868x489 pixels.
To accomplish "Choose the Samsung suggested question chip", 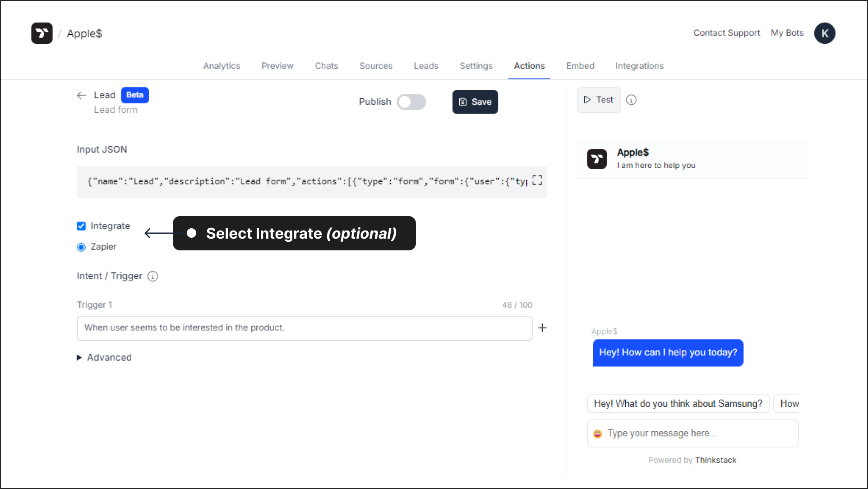I will pos(678,404).
